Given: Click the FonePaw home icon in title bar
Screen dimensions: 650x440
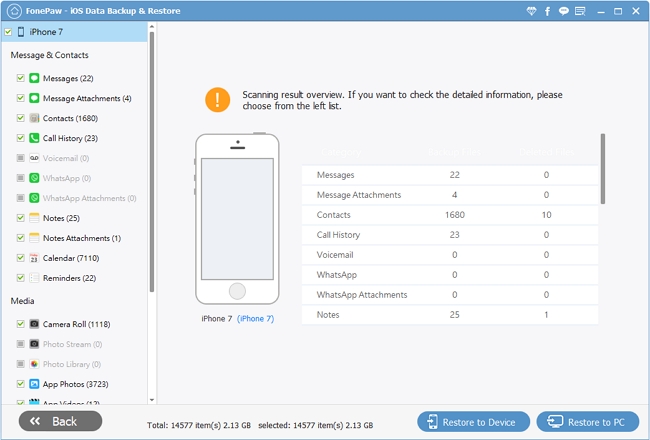Looking at the screenshot, I should [x=14, y=11].
